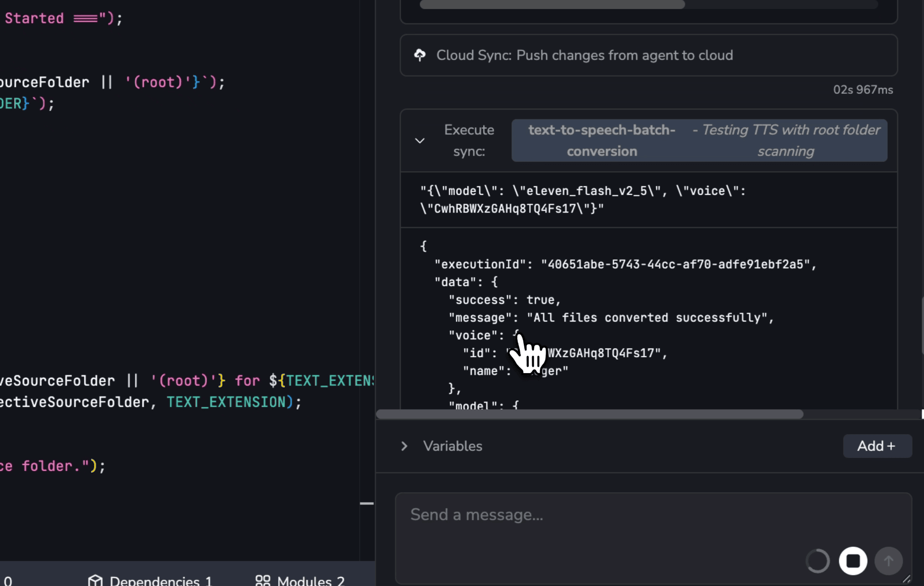
Task: Select the text-to-speech-batch-conversion tab
Action: 601,140
